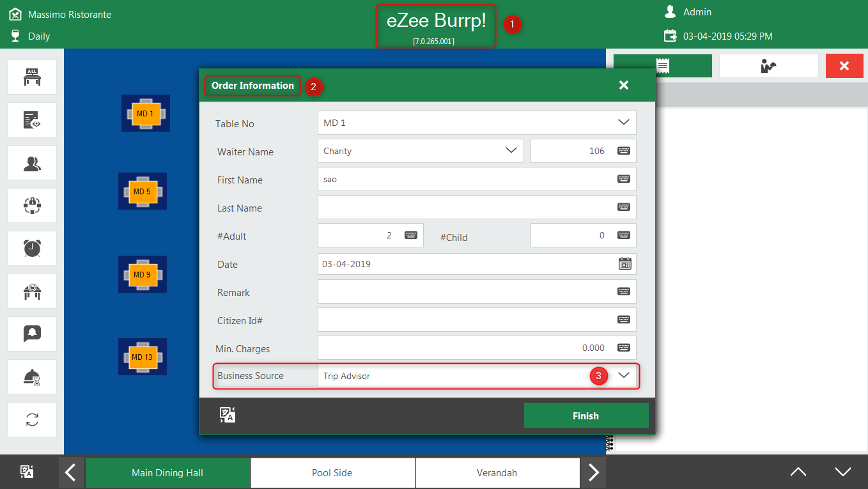Screen dimensions: 868x489
Task: Click the Min. Charges field 0.000
Action: click(477, 348)
